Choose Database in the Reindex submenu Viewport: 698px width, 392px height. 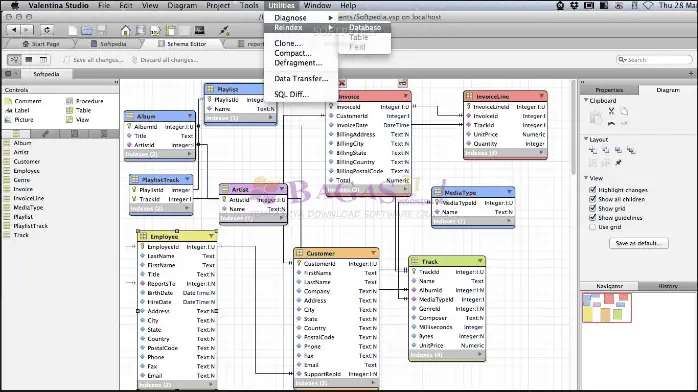(365, 28)
